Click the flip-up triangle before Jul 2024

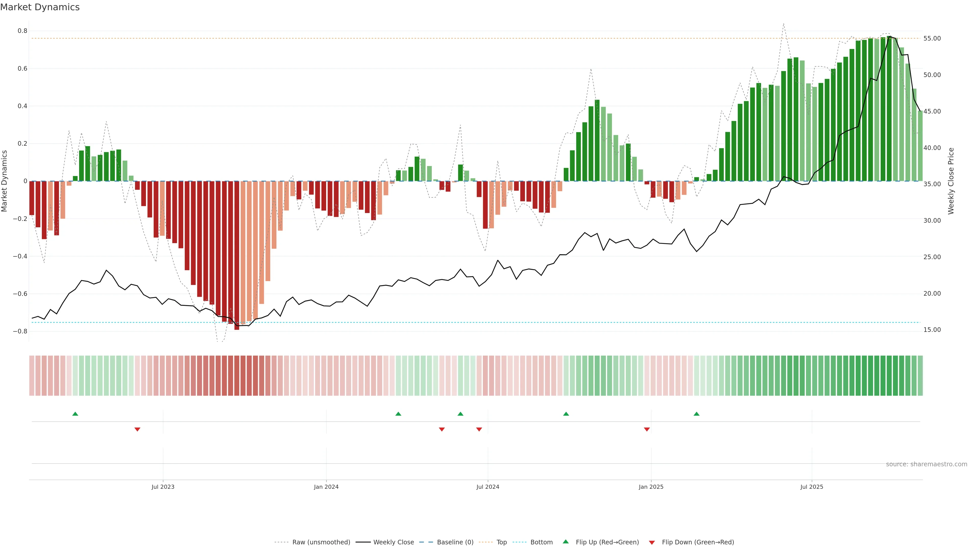(460, 414)
